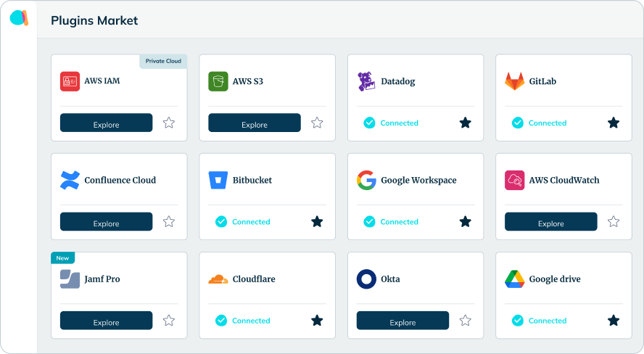Click the GitLab fox logo
This screenshot has height=354, width=644.
(x=515, y=81)
